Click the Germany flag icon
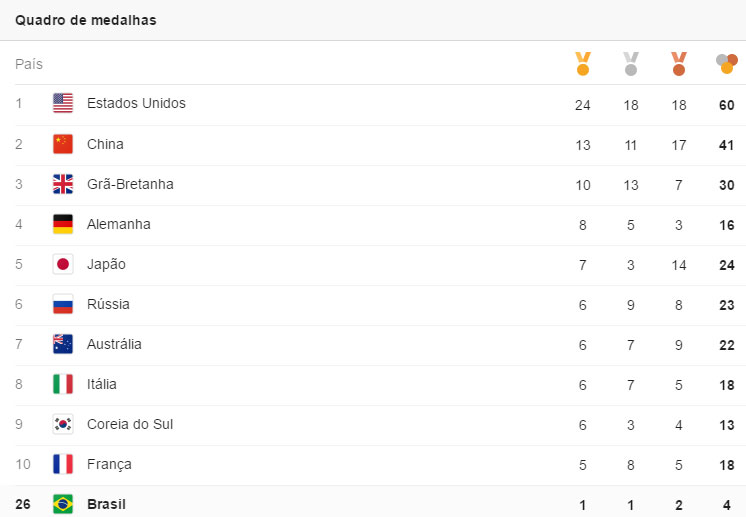 coord(63,224)
